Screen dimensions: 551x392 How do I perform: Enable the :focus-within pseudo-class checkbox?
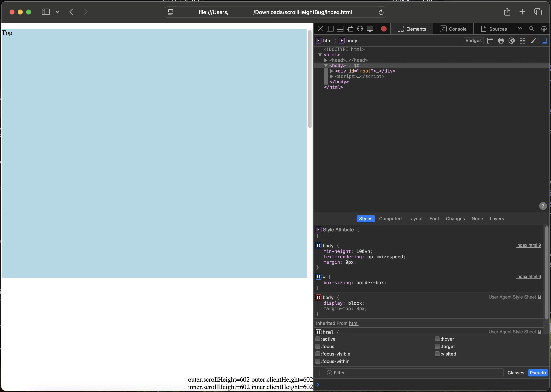click(318, 361)
